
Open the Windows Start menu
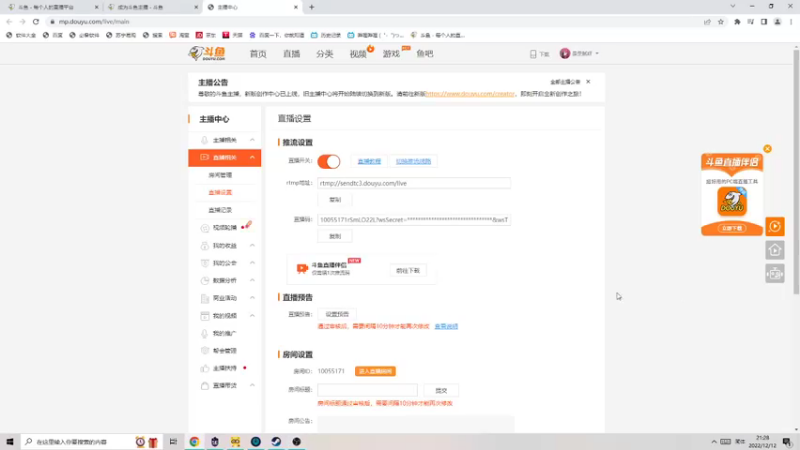tap(10, 442)
